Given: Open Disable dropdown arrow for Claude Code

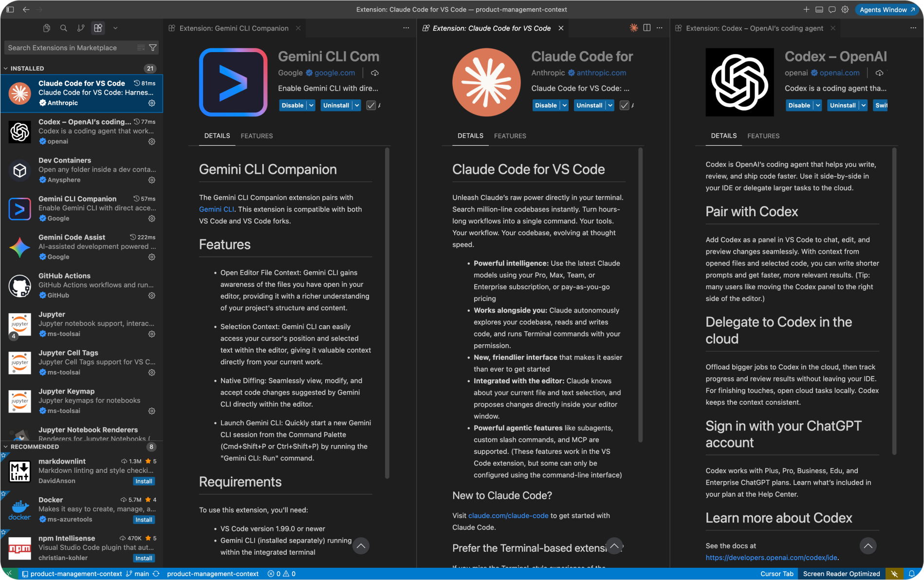Looking at the screenshot, I should coord(564,106).
